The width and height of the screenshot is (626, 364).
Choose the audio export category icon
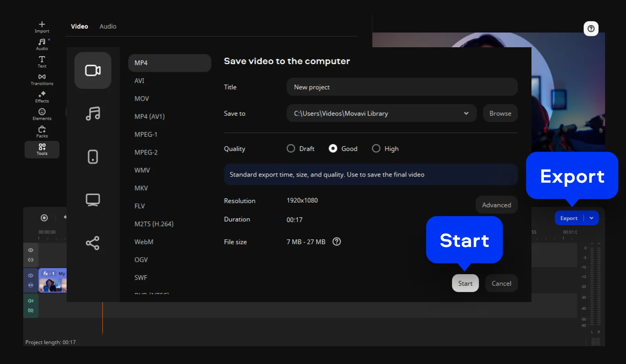pyautogui.click(x=93, y=114)
